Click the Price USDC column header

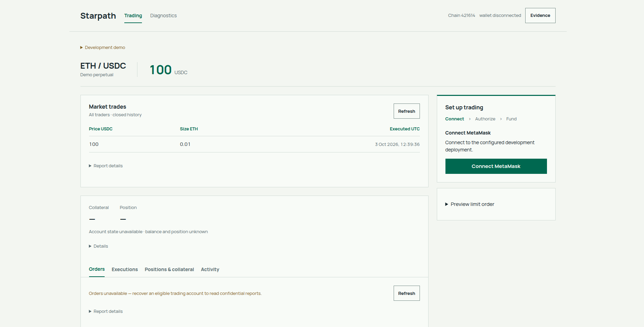(100, 129)
